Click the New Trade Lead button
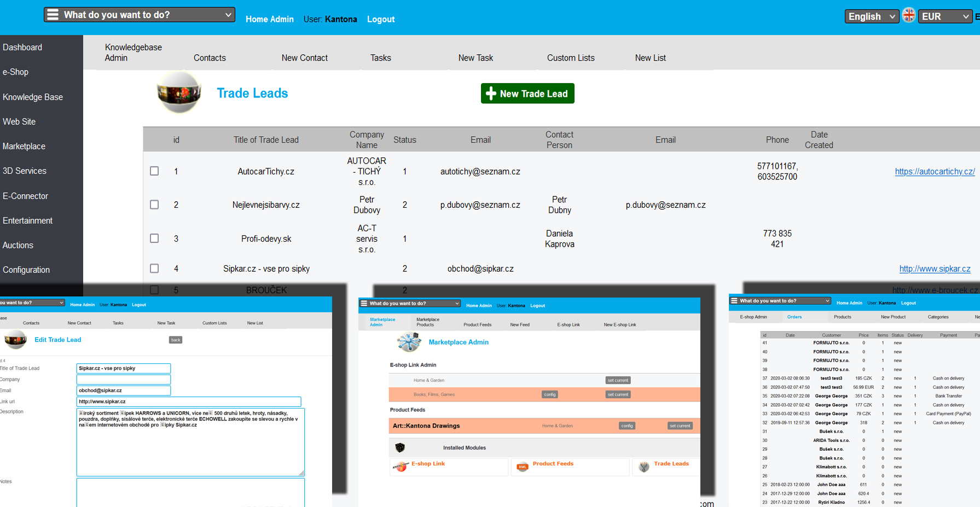This screenshot has width=980, height=507. tap(527, 94)
